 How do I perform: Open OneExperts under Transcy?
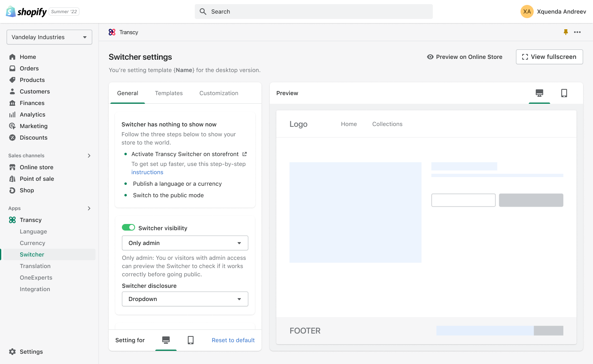[36, 278]
